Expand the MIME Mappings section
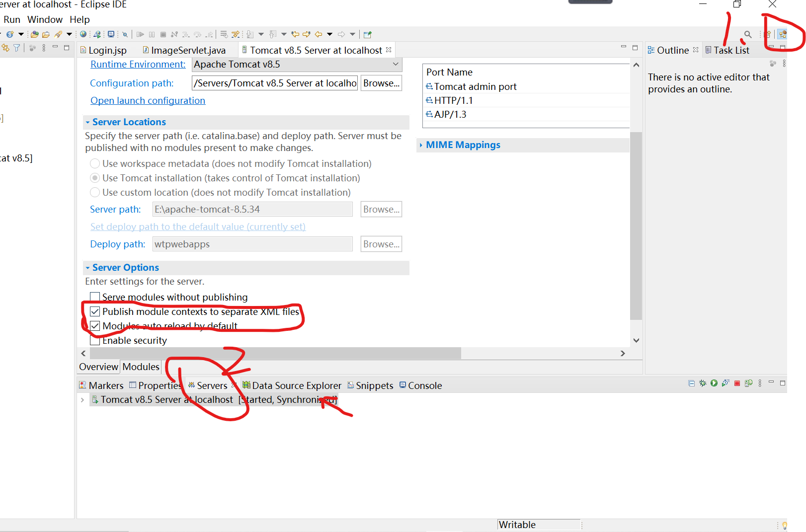Image resolution: width=806 pixels, height=532 pixels. tap(421, 145)
